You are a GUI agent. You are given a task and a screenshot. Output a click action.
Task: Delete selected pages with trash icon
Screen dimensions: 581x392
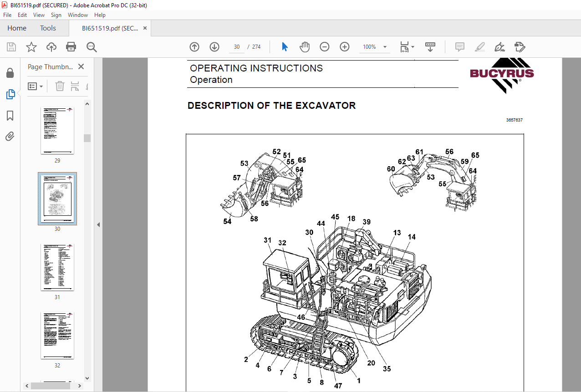pos(60,86)
